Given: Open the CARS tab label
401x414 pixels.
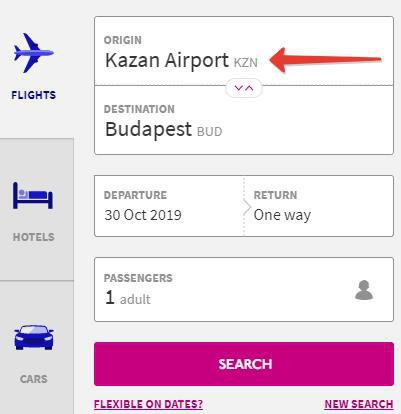Looking at the screenshot, I should [34, 379].
